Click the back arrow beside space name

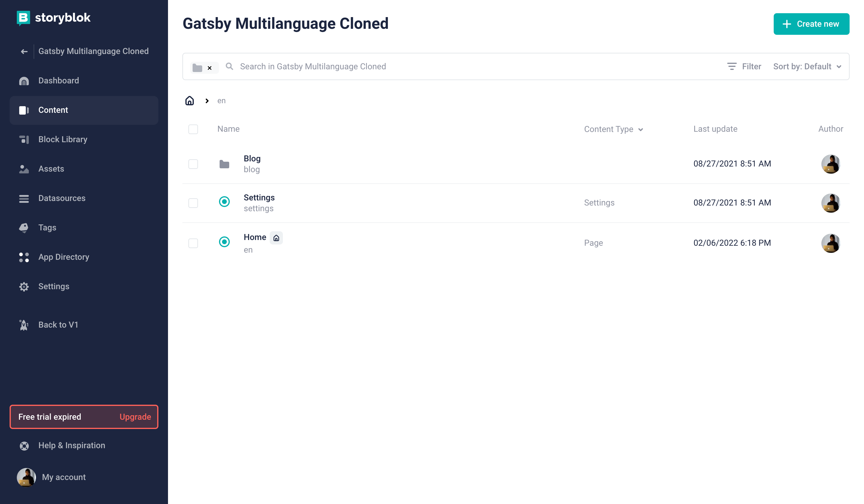click(24, 52)
